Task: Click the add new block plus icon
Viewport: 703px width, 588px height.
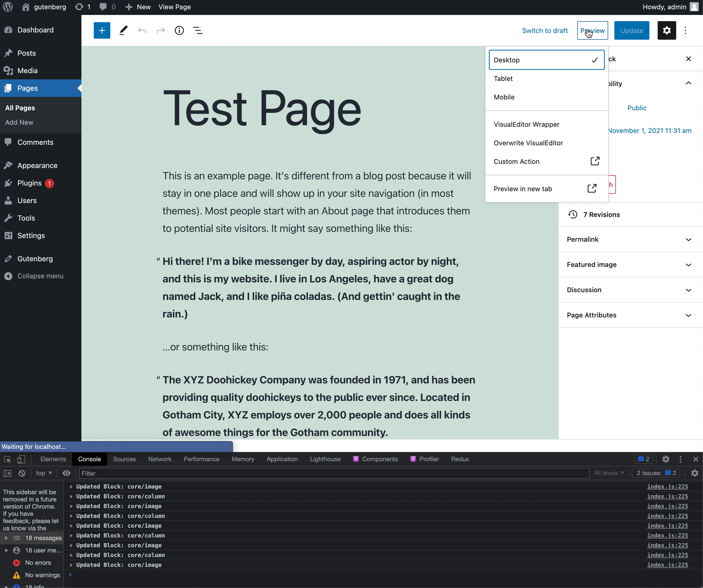Action: click(x=101, y=30)
